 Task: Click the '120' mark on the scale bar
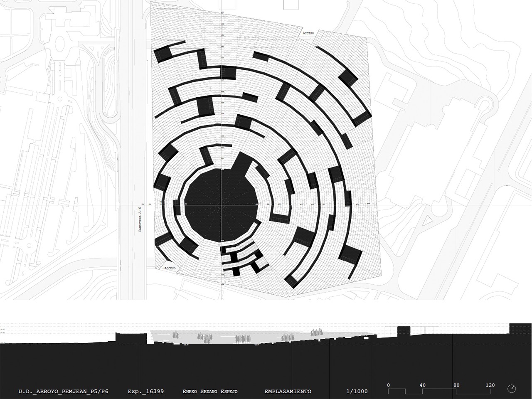click(490, 385)
